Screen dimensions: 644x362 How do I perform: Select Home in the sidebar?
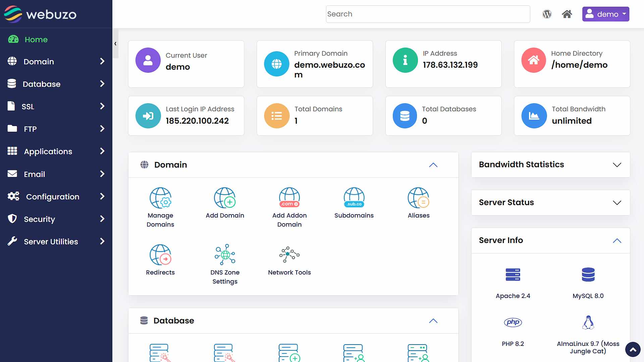(56, 39)
